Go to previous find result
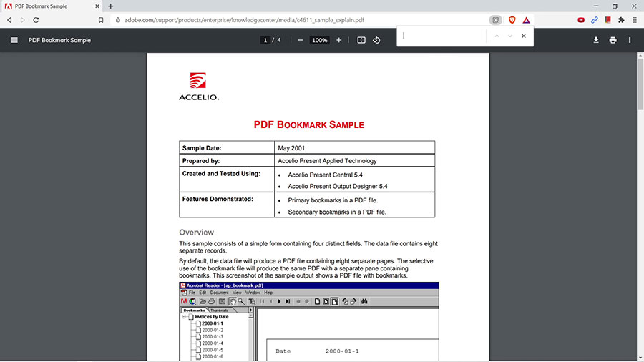Image resolution: width=644 pixels, height=362 pixels. [x=497, y=36]
